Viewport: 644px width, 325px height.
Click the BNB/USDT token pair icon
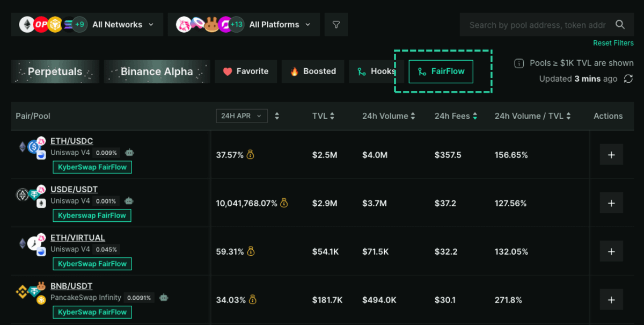click(x=32, y=293)
